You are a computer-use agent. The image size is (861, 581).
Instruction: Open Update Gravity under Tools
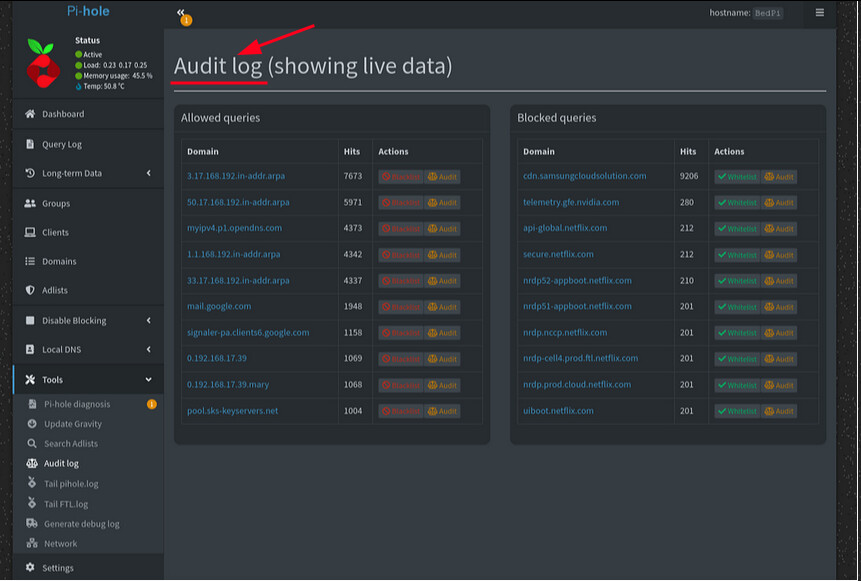73,424
